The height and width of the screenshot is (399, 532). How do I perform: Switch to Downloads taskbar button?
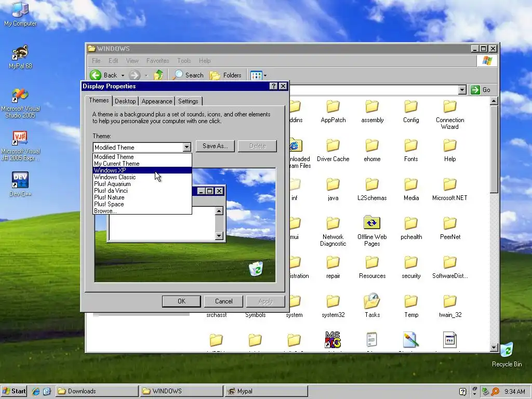click(x=96, y=391)
